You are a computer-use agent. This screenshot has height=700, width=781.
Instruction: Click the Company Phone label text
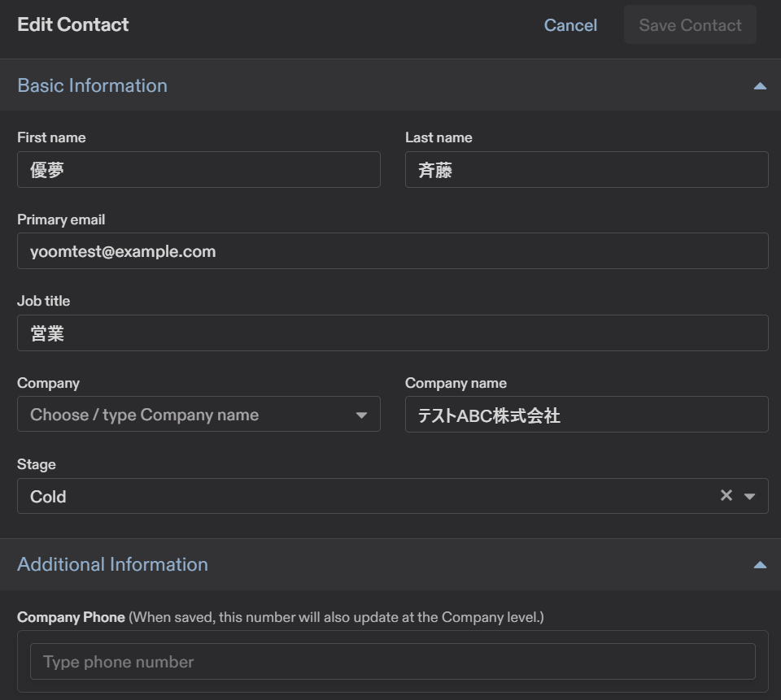click(71, 617)
